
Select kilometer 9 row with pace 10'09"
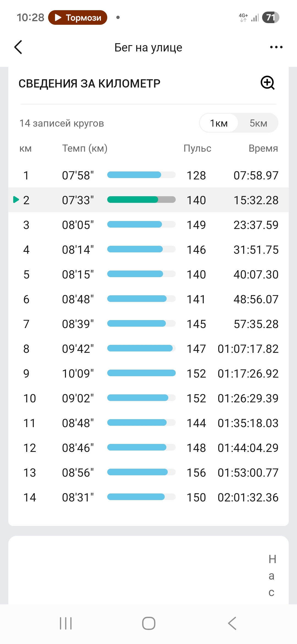[148, 373]
